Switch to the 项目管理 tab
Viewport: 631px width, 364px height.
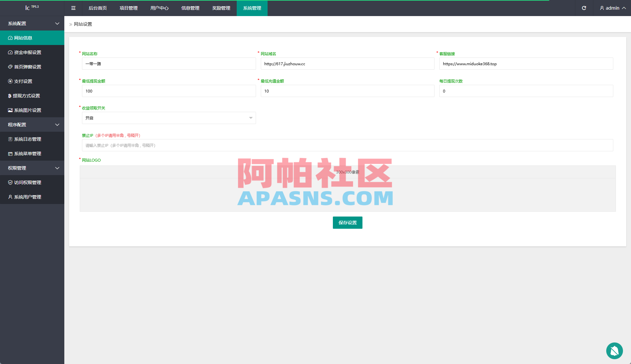(x=128, y=8)
